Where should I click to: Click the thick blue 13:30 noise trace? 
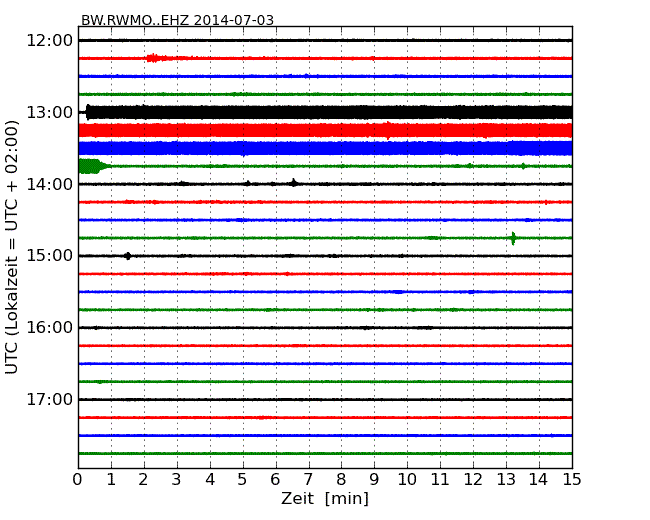click(325, 148)
